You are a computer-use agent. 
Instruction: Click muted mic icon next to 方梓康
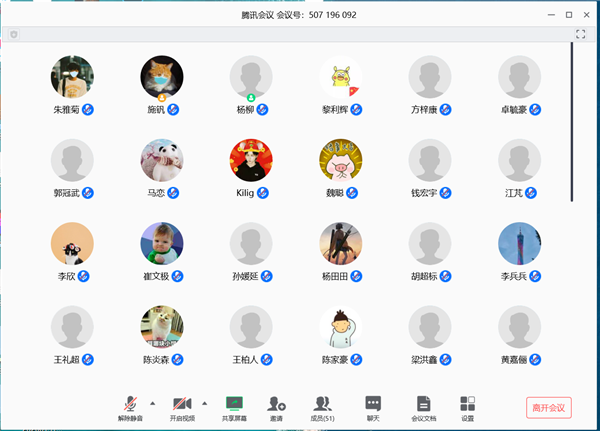click(445, 110)
